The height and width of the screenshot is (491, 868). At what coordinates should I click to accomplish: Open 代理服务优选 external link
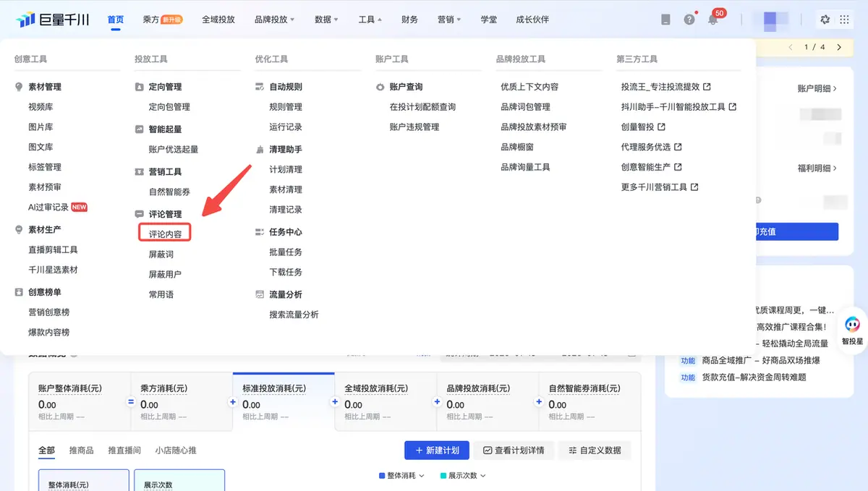tap(651, 147)
